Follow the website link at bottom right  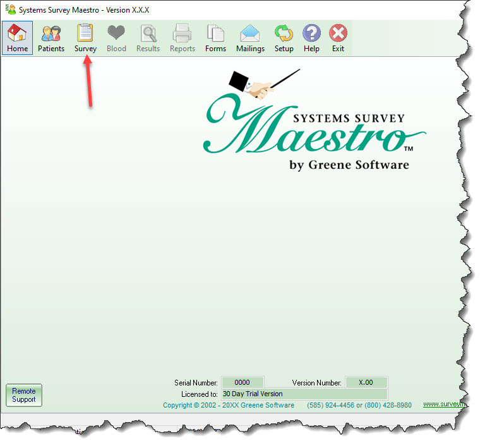[445, 404]
